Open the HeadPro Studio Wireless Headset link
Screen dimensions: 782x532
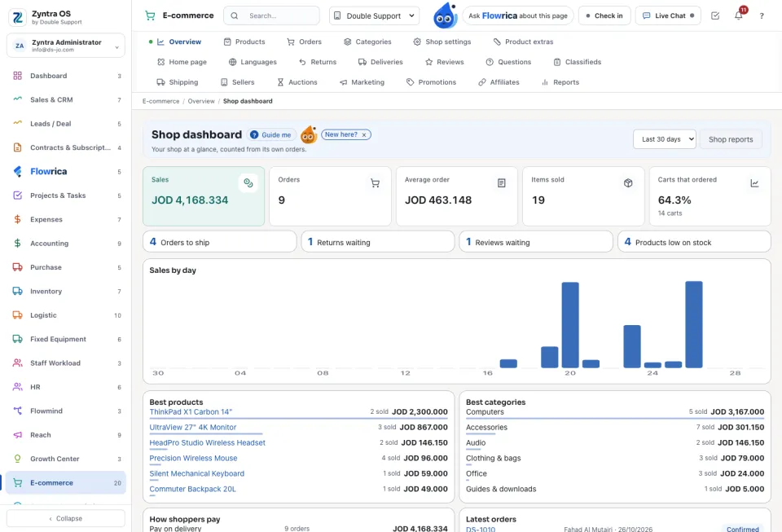point(208,442)
